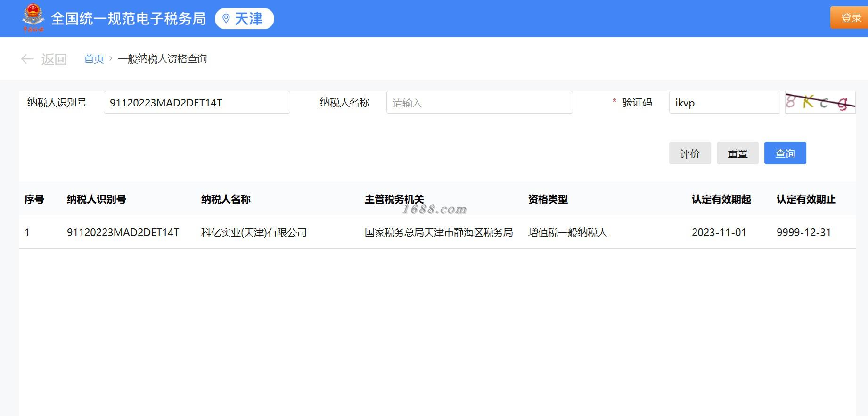Open the 天津 location selector
Screen dimensions: 868x416
tap(244, 18)
